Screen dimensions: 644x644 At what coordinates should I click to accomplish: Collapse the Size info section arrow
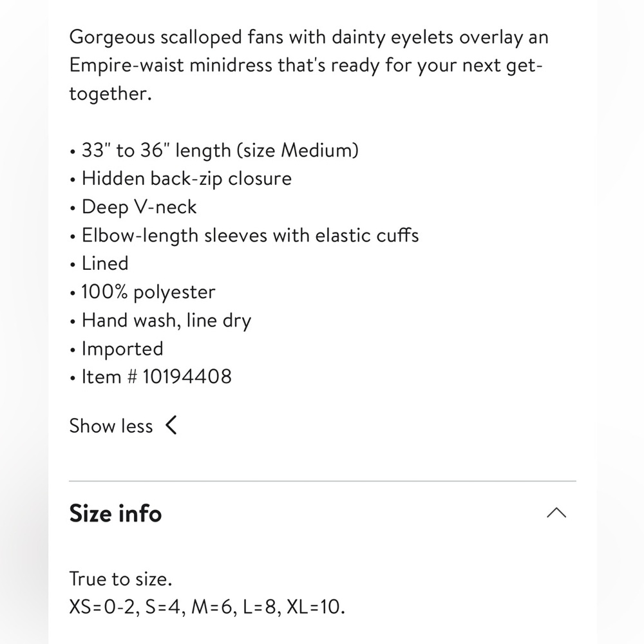[x=556, y=513]
